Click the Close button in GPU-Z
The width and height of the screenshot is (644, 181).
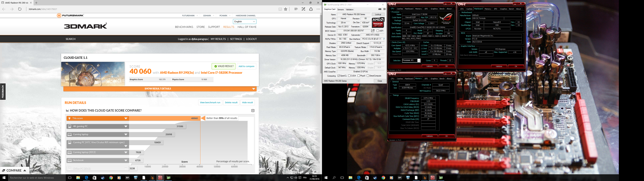380,81
